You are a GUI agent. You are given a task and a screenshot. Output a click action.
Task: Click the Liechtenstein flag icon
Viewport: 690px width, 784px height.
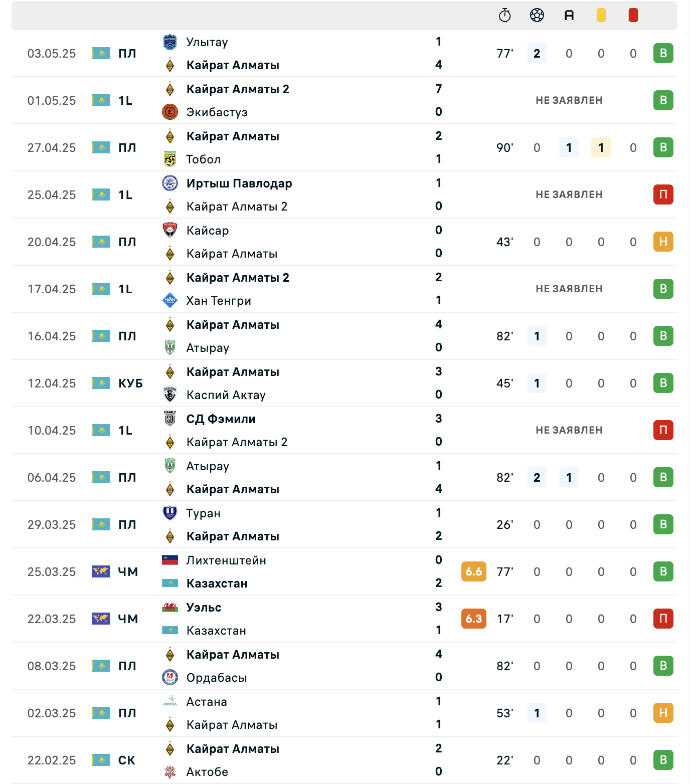pos(170,560)
